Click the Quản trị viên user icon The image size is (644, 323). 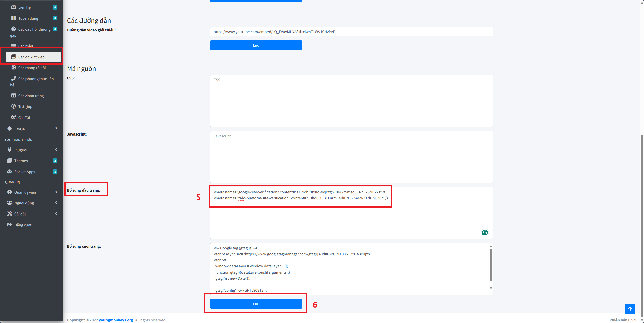tap(10, 192)
